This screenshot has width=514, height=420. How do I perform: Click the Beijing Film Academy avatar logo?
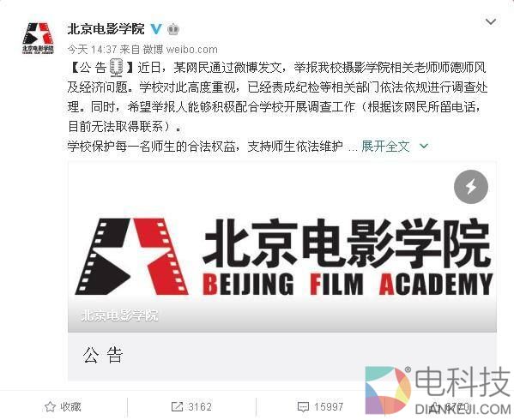click(x=38, y=38)
